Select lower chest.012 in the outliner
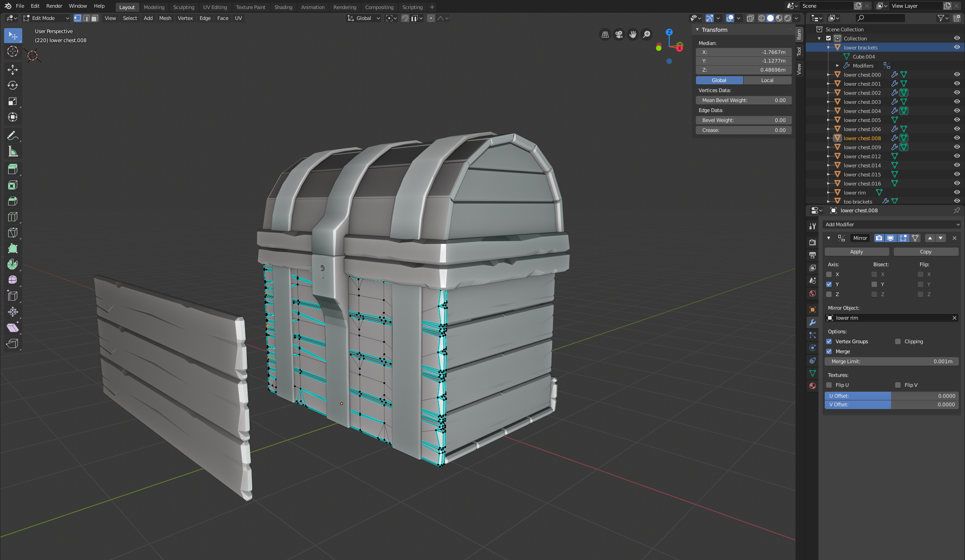This screenshot has width=965, height=560. point(862,156)
